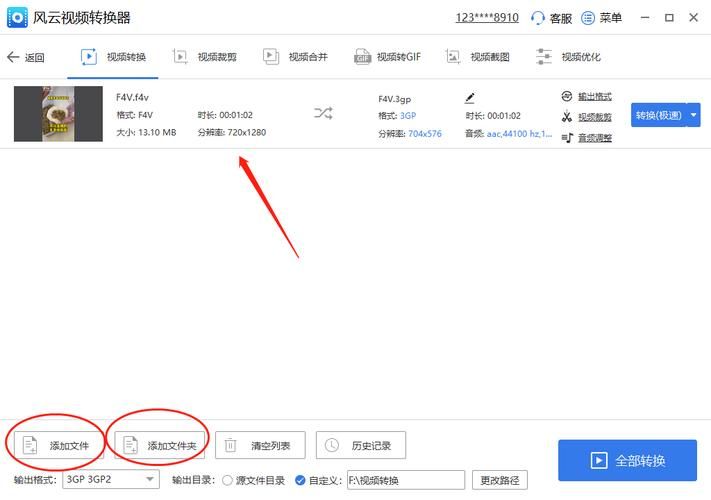Click the 输出格式 output format icon
Viewport: 711px width, 500px height.
(567, 97)
